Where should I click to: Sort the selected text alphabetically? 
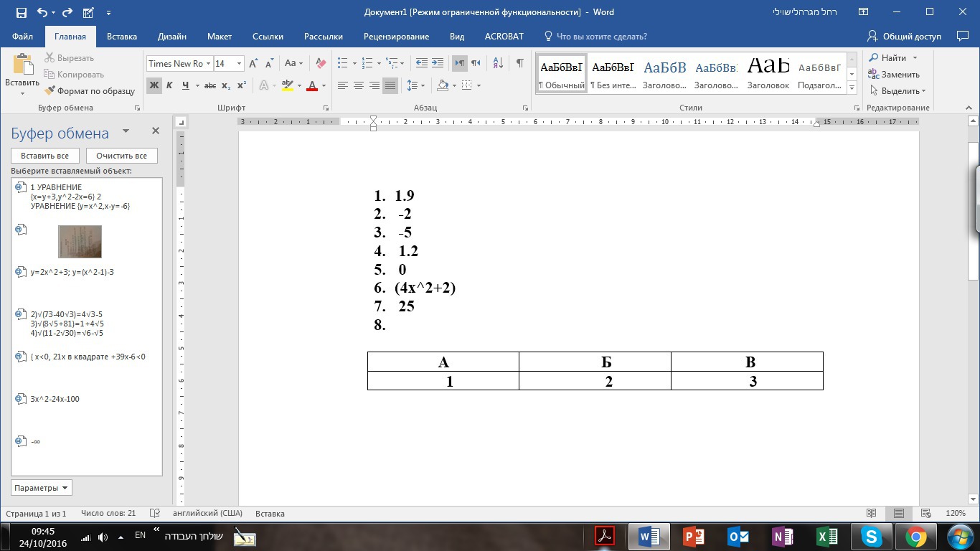tap(496, 63)
